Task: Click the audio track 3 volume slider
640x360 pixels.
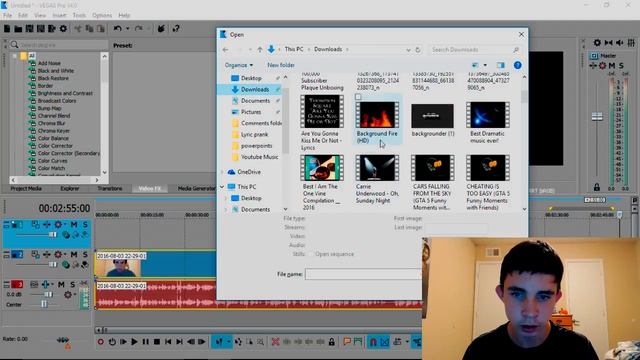Action: tap(49, 295)
